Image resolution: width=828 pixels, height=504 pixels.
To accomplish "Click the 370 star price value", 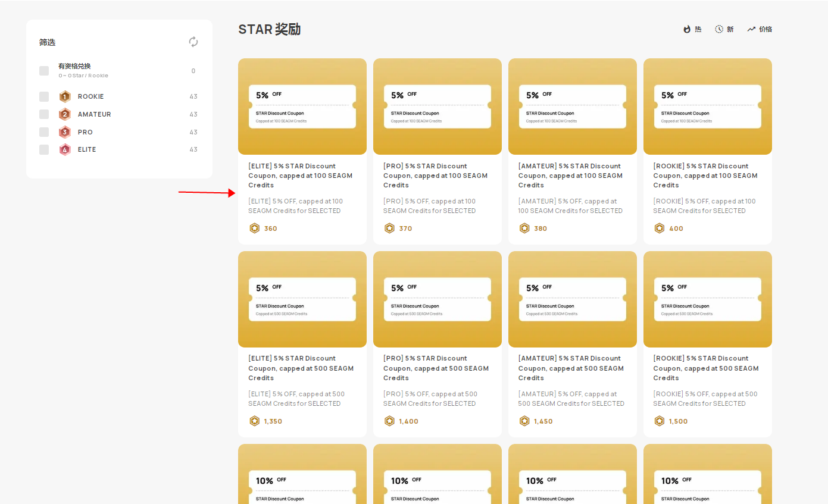I will point(405,228).
